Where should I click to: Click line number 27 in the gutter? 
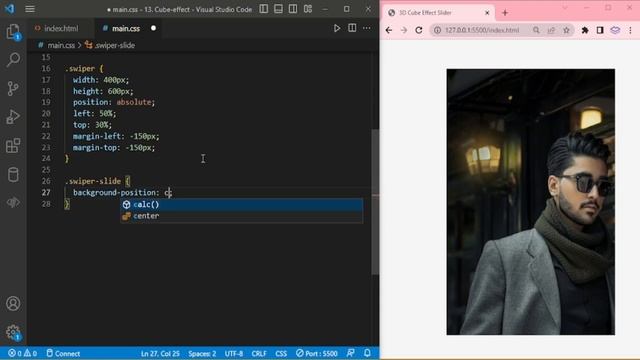click(x=46, y=192)
